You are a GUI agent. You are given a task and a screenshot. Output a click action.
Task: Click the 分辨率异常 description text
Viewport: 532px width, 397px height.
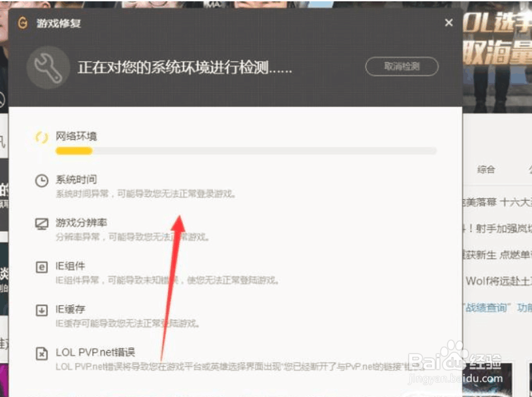(132, 237)
